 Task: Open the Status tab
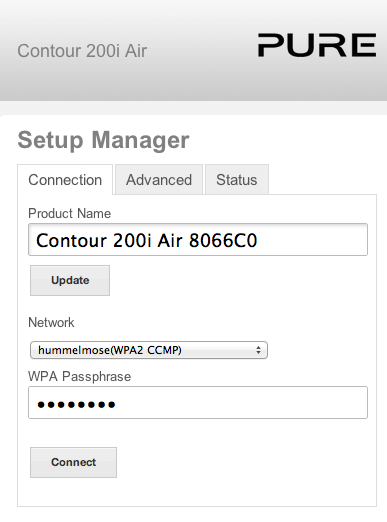237,180
